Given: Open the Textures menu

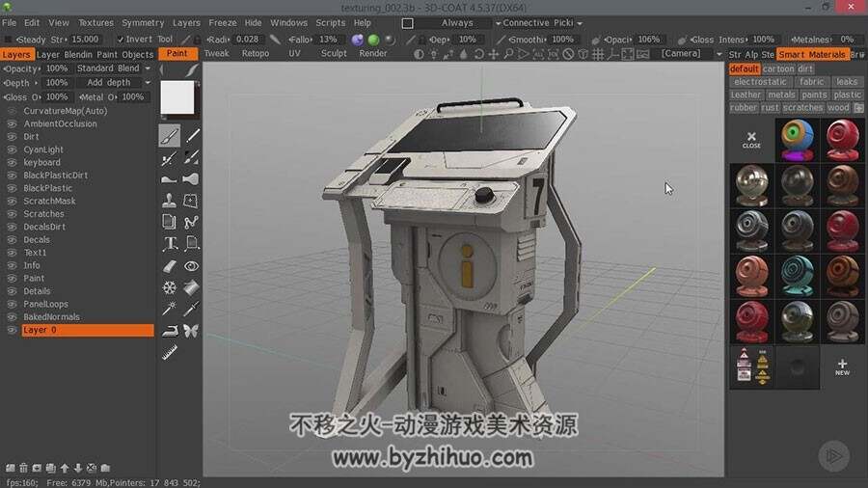Looking at the screenshot, I should point(95,23).
